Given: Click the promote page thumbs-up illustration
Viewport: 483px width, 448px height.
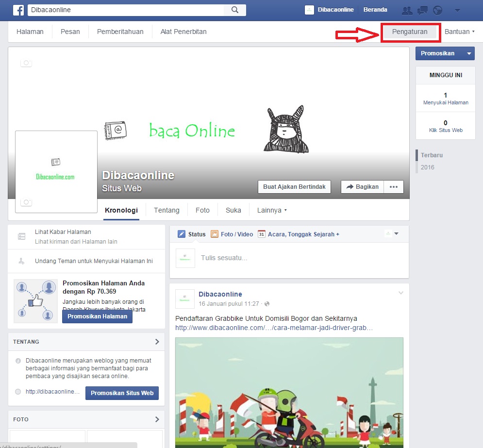Looking at the screenshot, I should point(36,301).
